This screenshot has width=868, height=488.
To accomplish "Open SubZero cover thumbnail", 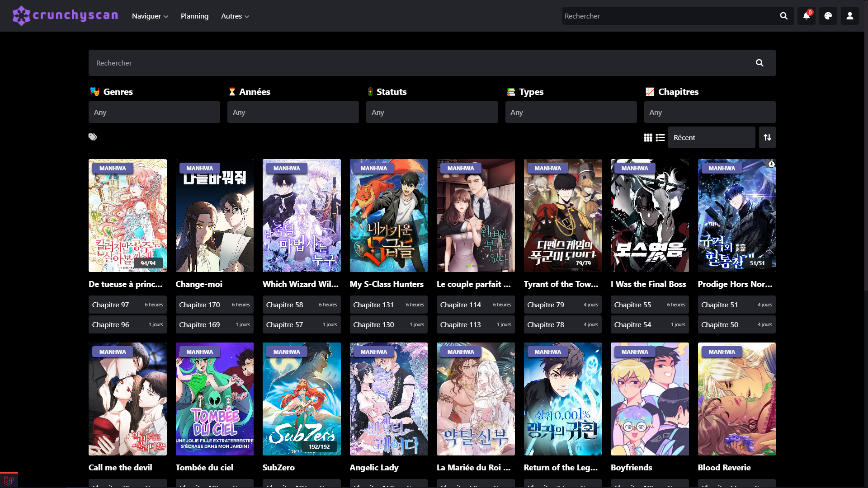I will (302, 399).
